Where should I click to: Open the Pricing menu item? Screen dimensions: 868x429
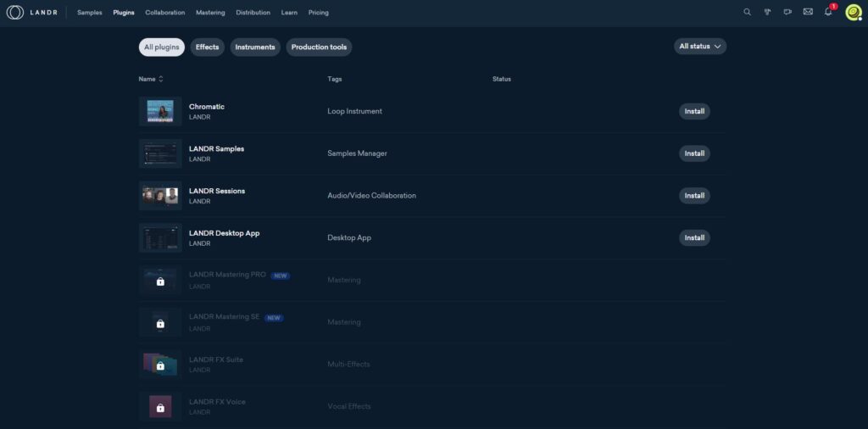[319, 12]
